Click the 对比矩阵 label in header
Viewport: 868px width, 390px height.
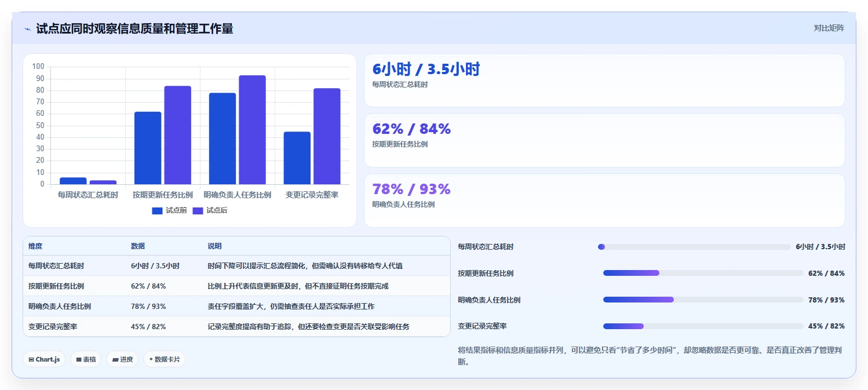829,28
